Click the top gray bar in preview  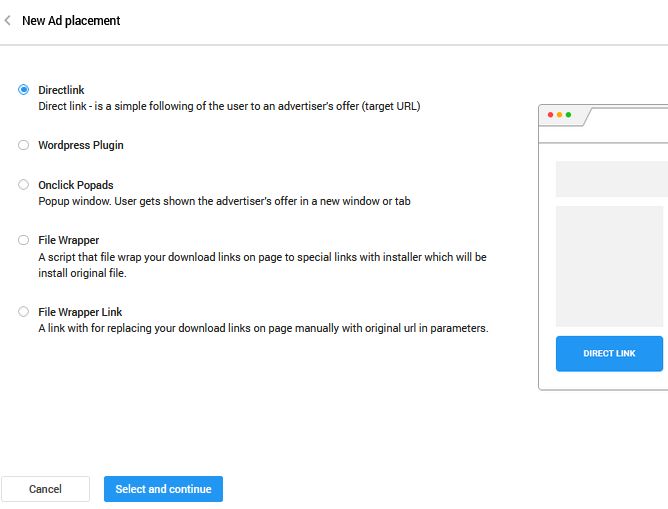click(612, 179)
